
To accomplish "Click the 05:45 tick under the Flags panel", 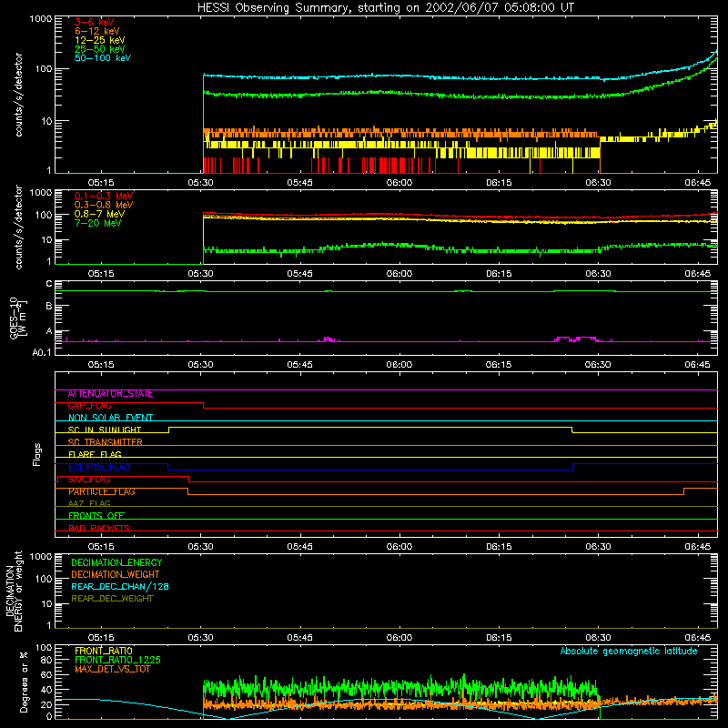I will [300, 547].
